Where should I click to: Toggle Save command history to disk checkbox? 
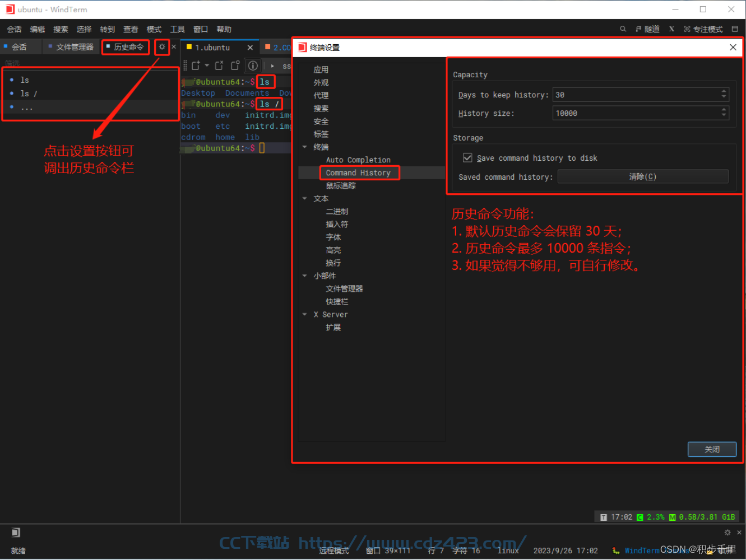tap(467, 158)
